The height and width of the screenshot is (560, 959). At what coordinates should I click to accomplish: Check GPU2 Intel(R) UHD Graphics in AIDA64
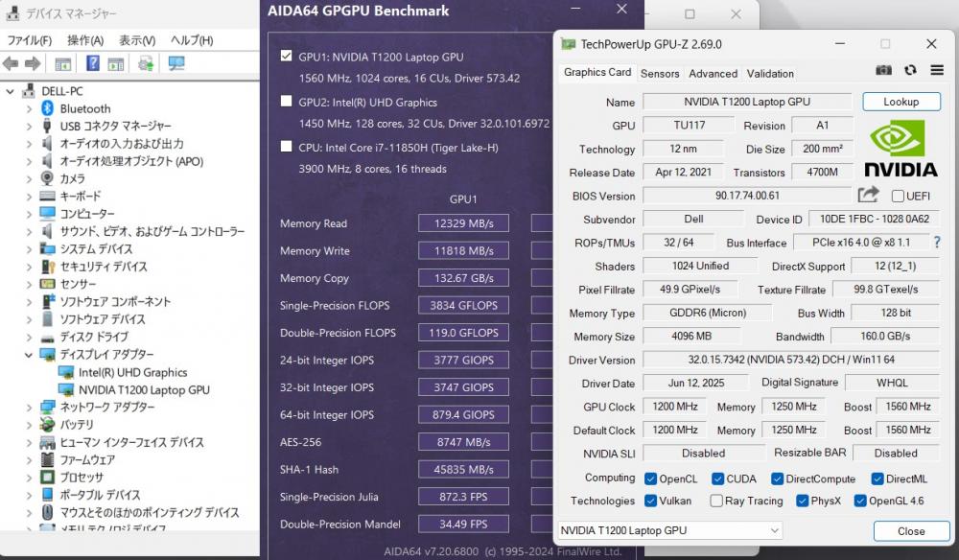[286, 101]
